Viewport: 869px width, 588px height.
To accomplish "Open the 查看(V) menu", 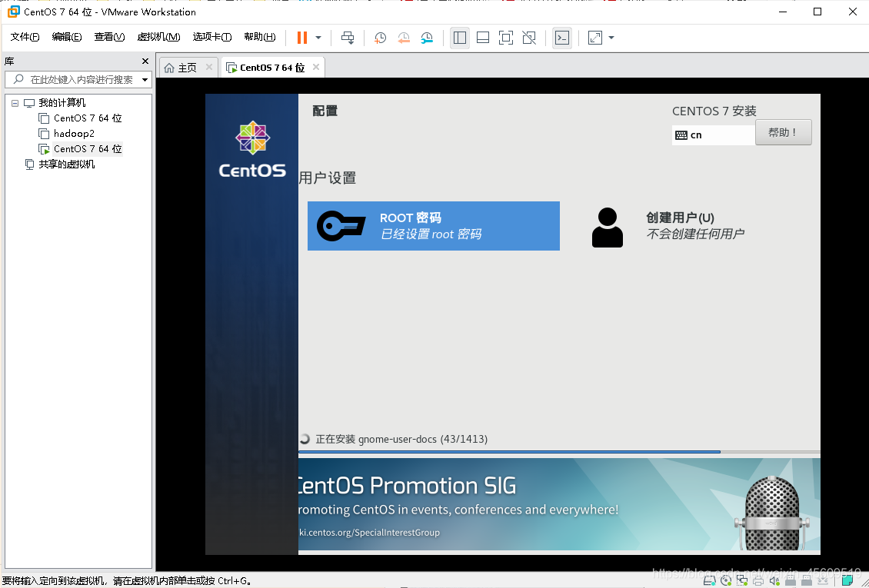I will 109,37.
